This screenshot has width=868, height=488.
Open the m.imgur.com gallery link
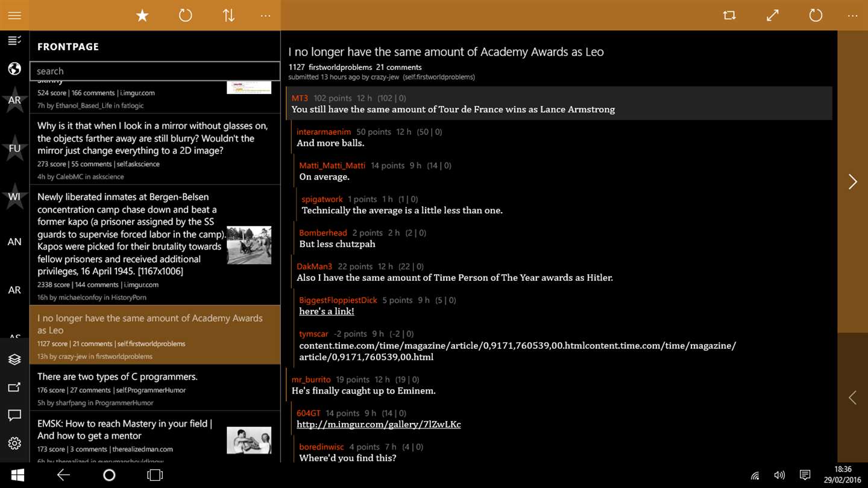tap(379, 425)
